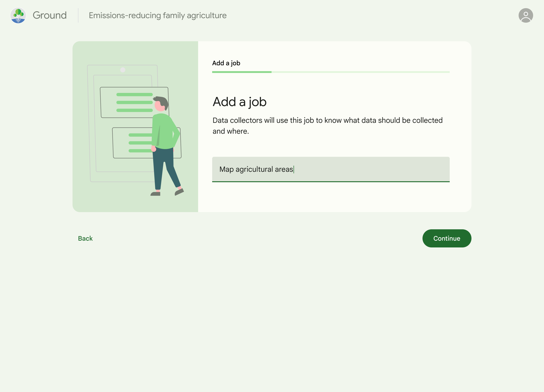
Task: Click the person with forms illustration
Action: (135, 130)
